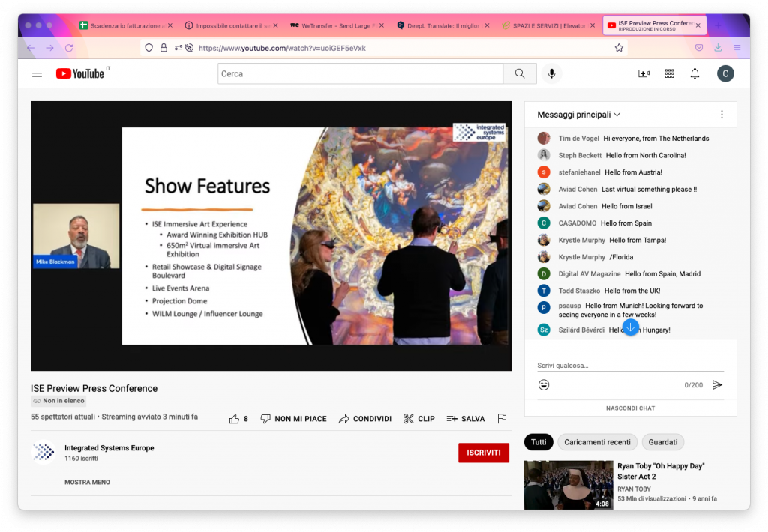Viewport: 768px width, 532px height.
Task: Close the DeepL Translate tab
Action: coord(487,25)
